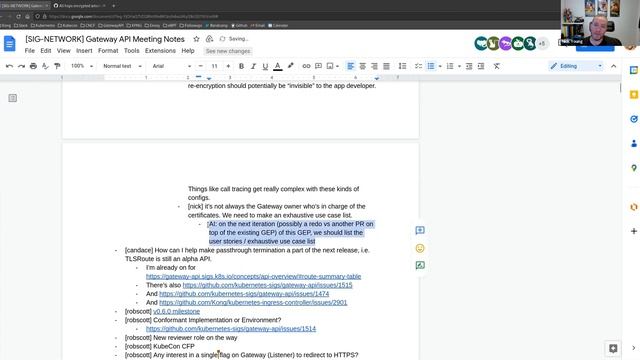Align the text to the left
The image size is (640, 360).
(351, 66)
